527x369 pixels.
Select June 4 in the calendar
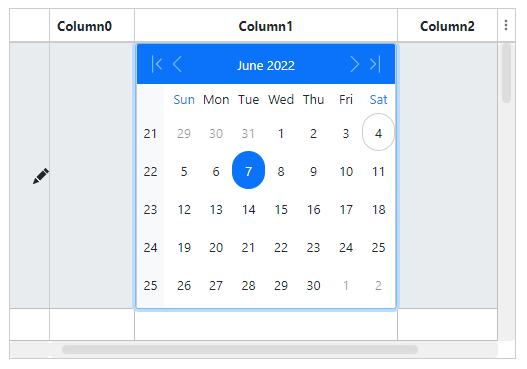tap(378, 133)
